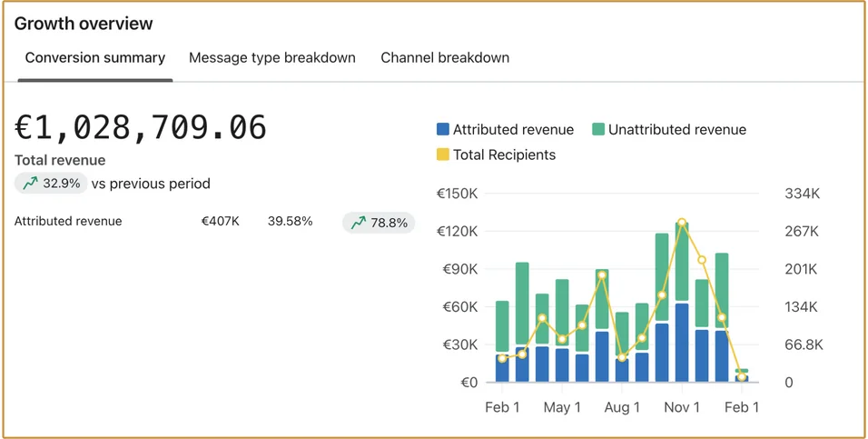Click the €120K y-axis label
The width and height of the screenshot is (868, 439).
click(x=457, y=232)
